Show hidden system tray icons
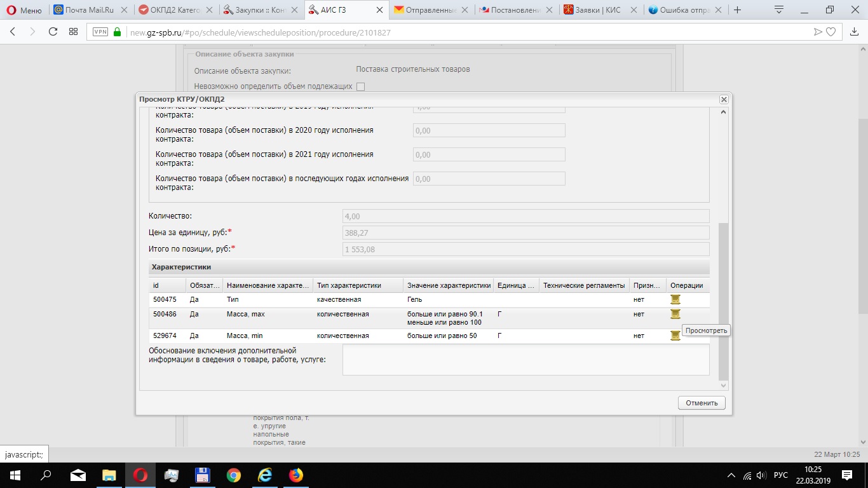The height and width of the screenshot is (488, 868). tap(731, 475)
